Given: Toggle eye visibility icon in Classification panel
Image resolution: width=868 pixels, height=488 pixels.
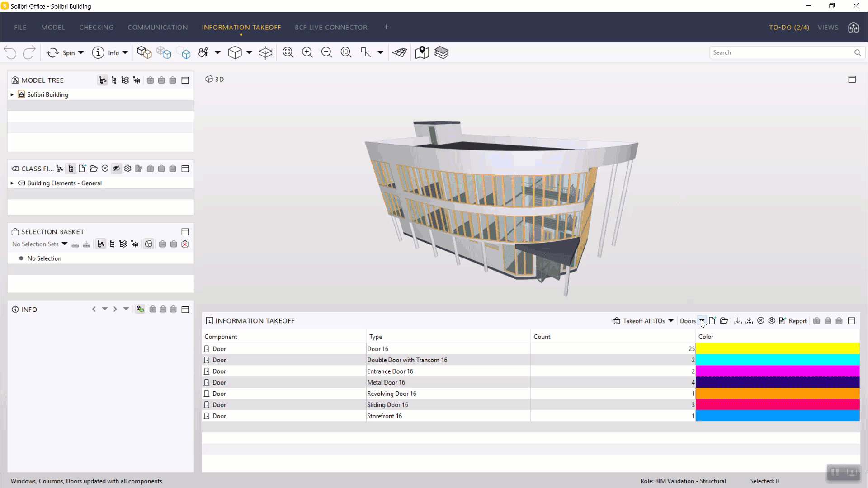Looking at the screenshot, I should (116, 169).
